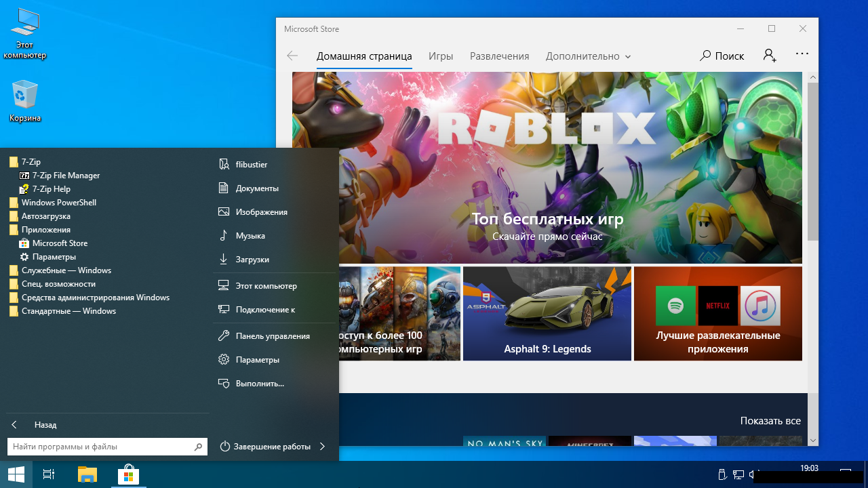Click the Store scrollbar up arrow
Image resolution: width=868 pixels, height=488 pixels.
813,78
